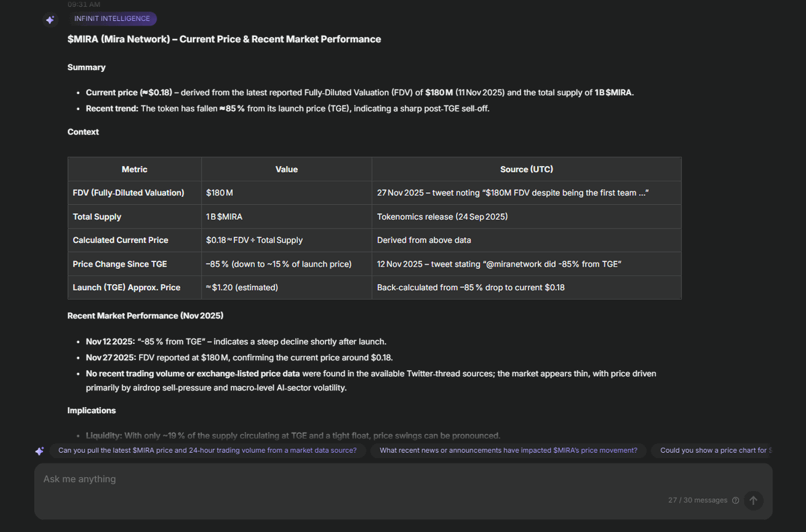Click the 'Nov 12 2025' bullet line

(x=236, y=341)
